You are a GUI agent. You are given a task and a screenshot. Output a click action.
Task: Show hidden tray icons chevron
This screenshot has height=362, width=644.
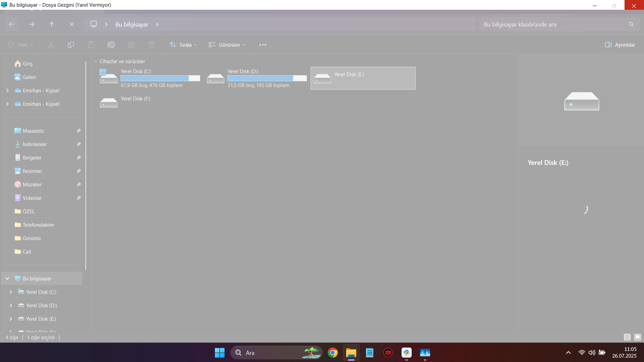pyautogui.click(x=568, y=353)
